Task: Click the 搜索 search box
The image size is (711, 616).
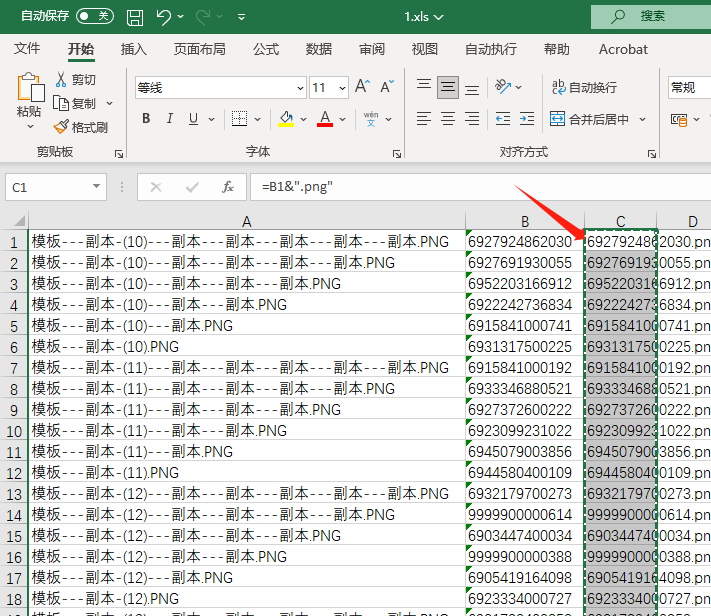Action: [651, 17]
